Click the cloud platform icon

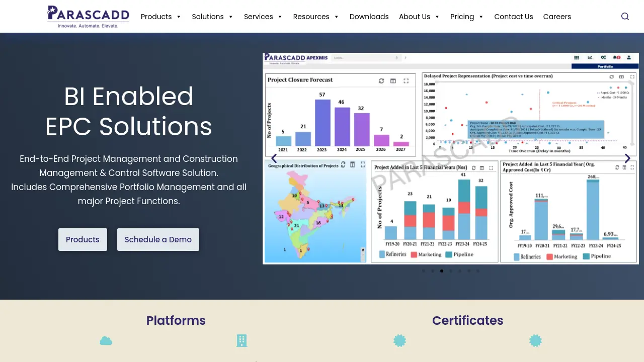(106, 341)
